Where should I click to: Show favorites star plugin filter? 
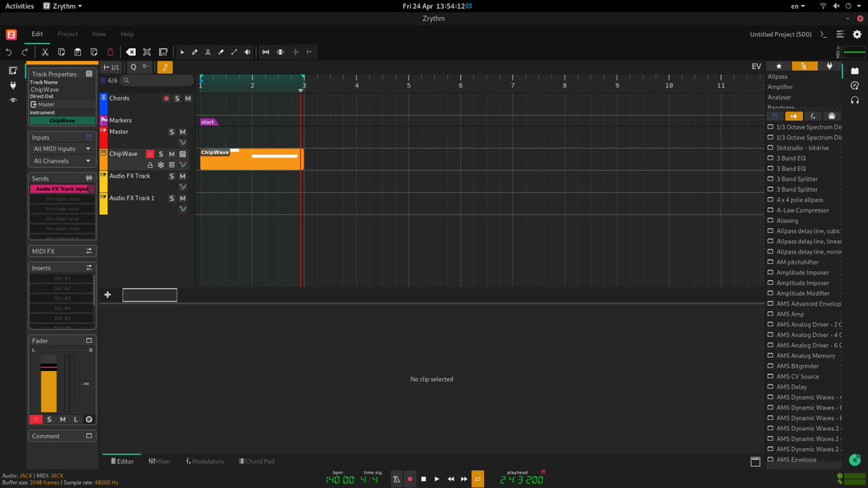pos(779,66)
